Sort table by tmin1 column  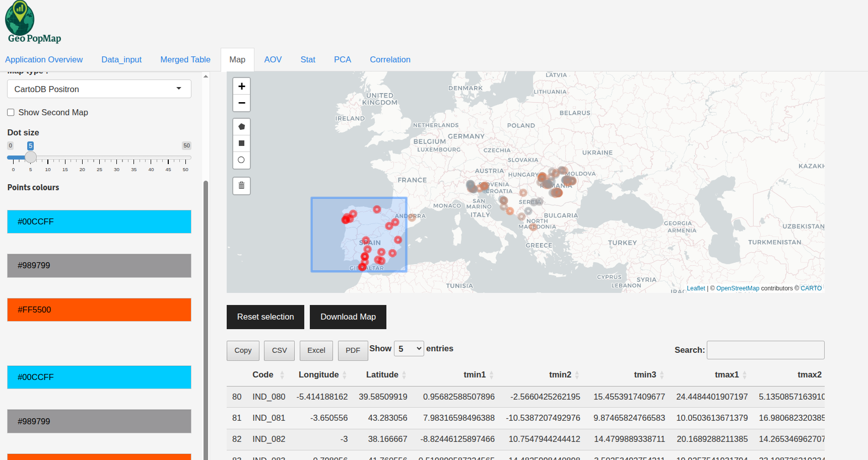(x=475, y=374)
